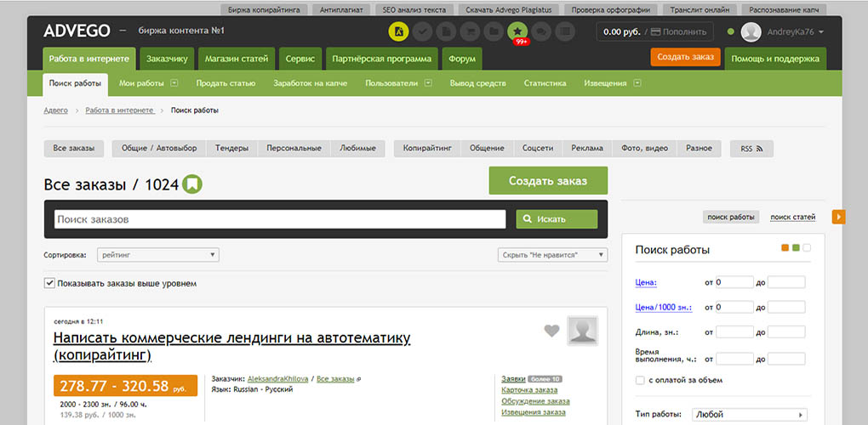Expand the Скрыть "Не нравится" dropdown

click(x=552, y=255)
